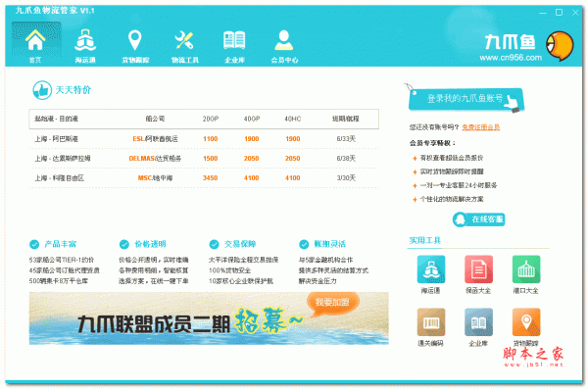Click the 6/33天 schedule cell
588x389 pixels.
click(x=346, y=139)
